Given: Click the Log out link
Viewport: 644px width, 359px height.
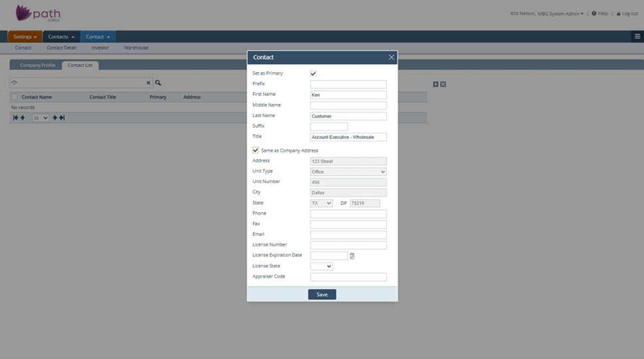Looking at the screenshot, I should 627,13.
